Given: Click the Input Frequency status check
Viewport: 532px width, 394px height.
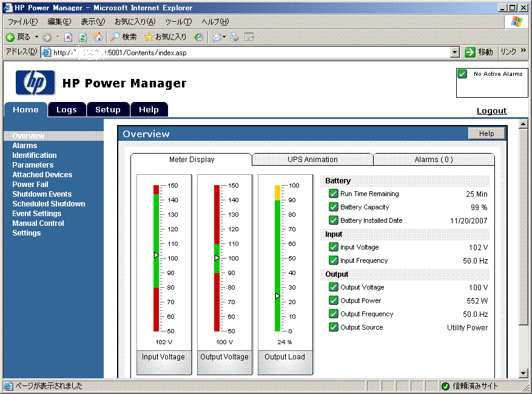Looking at the screenshot, I should [x=333, y=260].
